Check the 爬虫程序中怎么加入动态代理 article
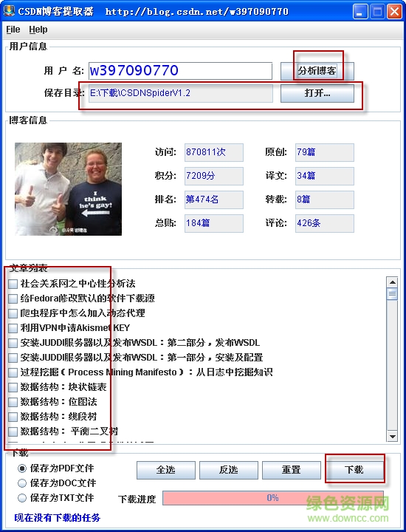 13,313
